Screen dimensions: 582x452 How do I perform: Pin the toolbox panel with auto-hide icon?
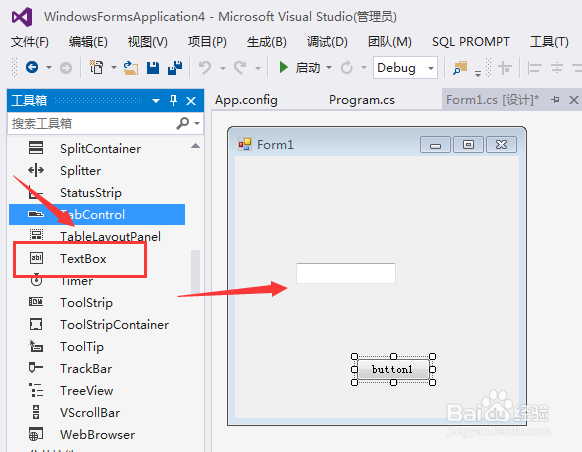173,100
